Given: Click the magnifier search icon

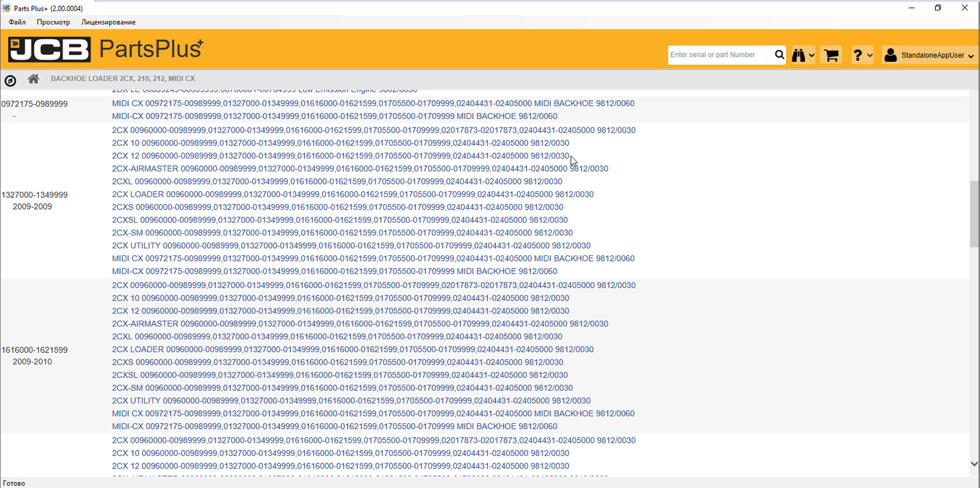Looking at the screenshot, I should [x=779, y=55].
